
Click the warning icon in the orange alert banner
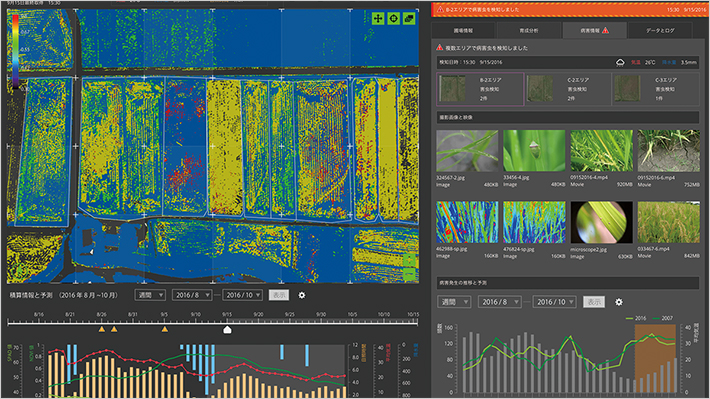440,10
